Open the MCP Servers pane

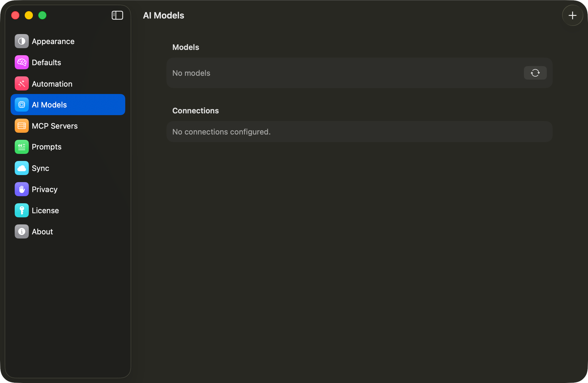click(x=68, y=126)
